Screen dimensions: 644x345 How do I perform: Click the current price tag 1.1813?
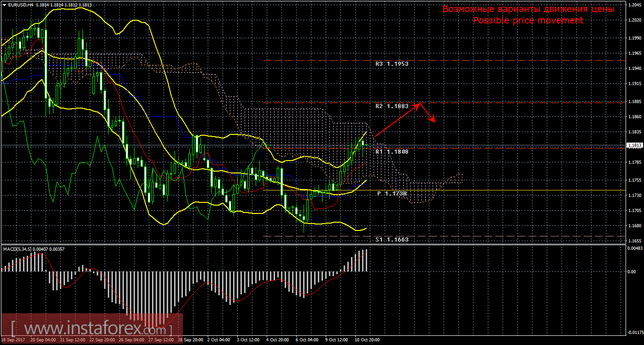(635, 145)
